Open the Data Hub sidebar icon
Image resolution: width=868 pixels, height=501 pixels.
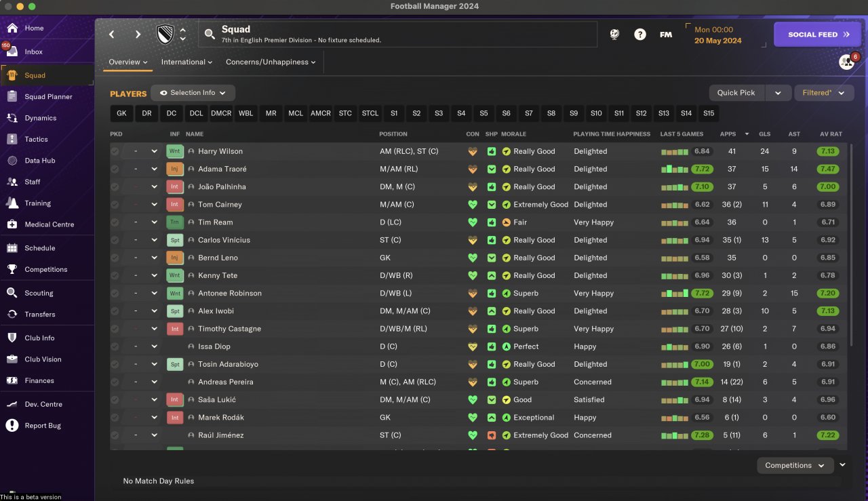(12, 161)
